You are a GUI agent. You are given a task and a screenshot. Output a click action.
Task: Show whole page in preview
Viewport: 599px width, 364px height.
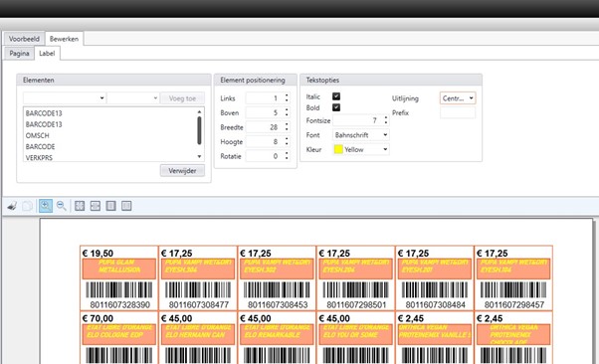pyautogui.click(x=110, y=206)
